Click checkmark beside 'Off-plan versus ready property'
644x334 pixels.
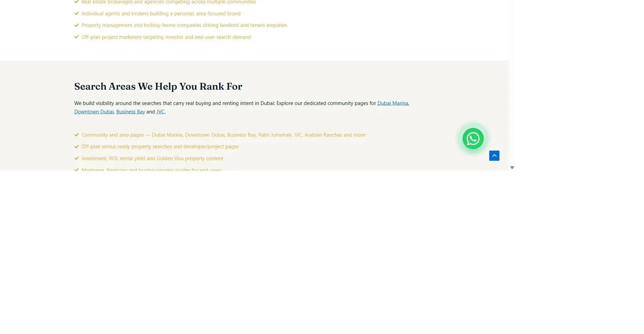[x=77, y=147]
